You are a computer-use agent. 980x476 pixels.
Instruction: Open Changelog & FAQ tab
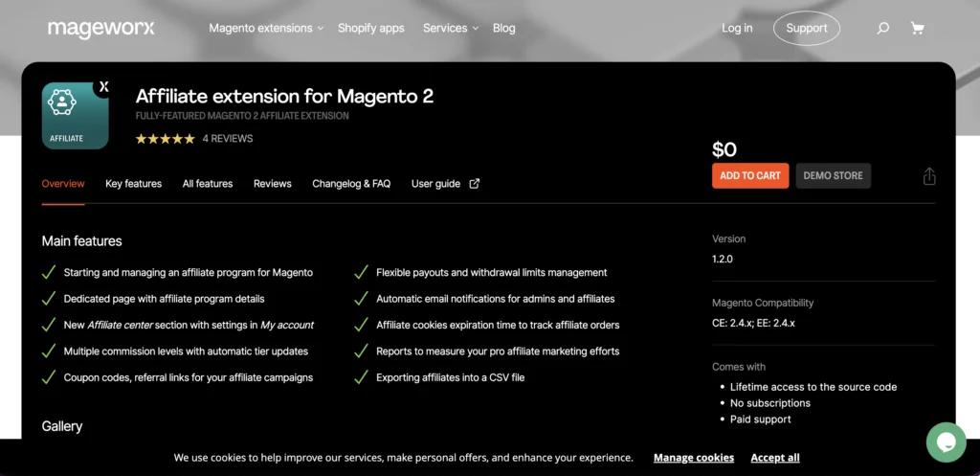(x=351, y=183)
